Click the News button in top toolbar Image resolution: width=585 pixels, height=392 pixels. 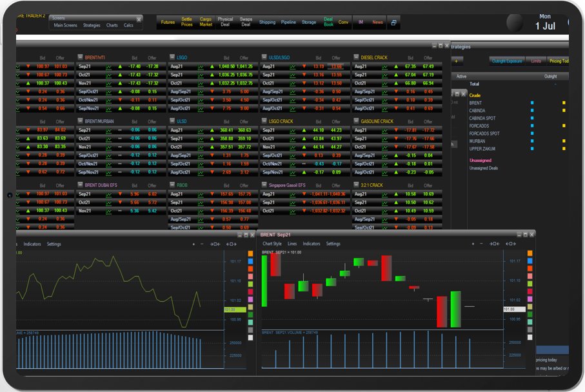pos(377,23)
